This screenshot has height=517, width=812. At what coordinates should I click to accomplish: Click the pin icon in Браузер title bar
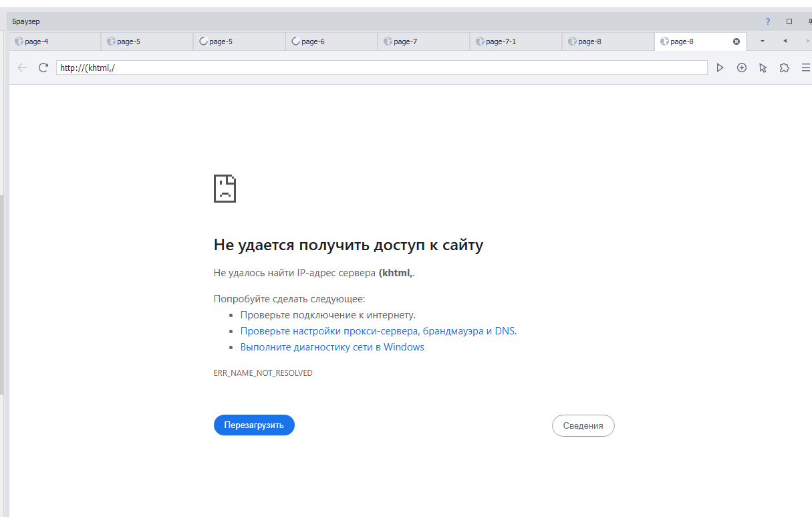pyautogui.click(x=809, y=21)
